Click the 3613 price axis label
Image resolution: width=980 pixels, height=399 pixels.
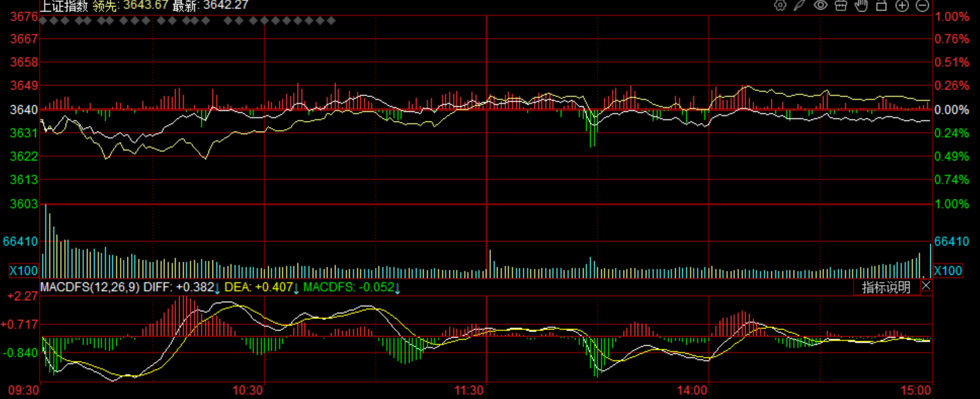point(24,180)
